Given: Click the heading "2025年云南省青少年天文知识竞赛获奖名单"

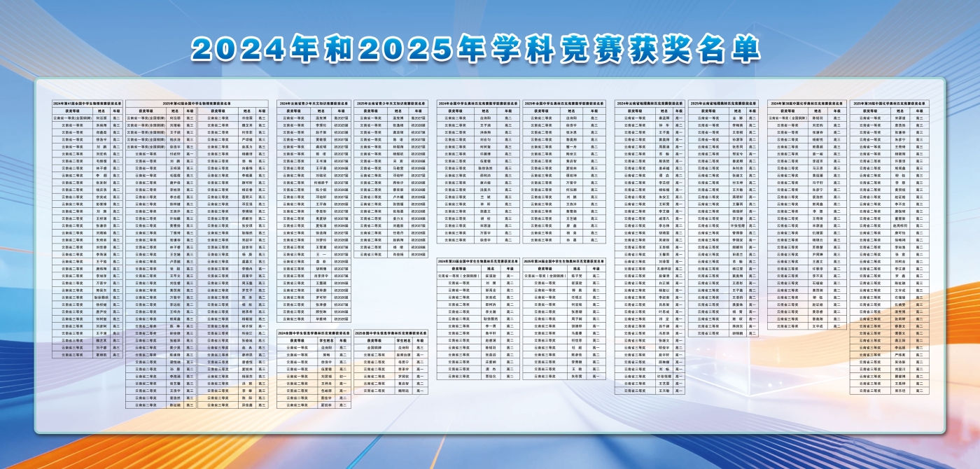Looking at the screenshot, I should pyautogui.click(x=391, y=103).
